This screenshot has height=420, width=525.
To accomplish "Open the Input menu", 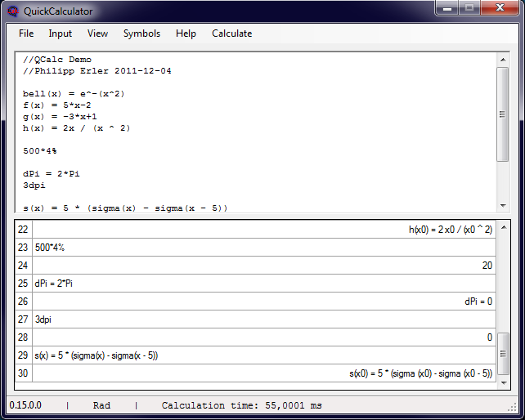I will pyautogui.click(x=61, y=34).
